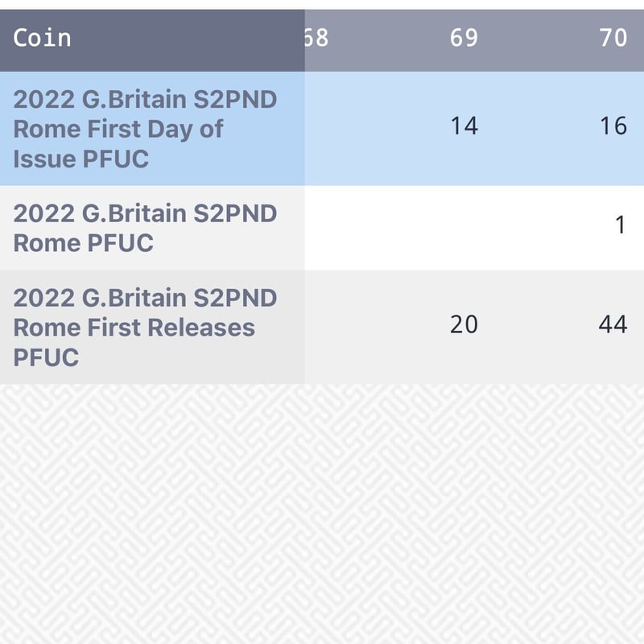Click the empty grade 69 cell for Rome PFUC

464,225
